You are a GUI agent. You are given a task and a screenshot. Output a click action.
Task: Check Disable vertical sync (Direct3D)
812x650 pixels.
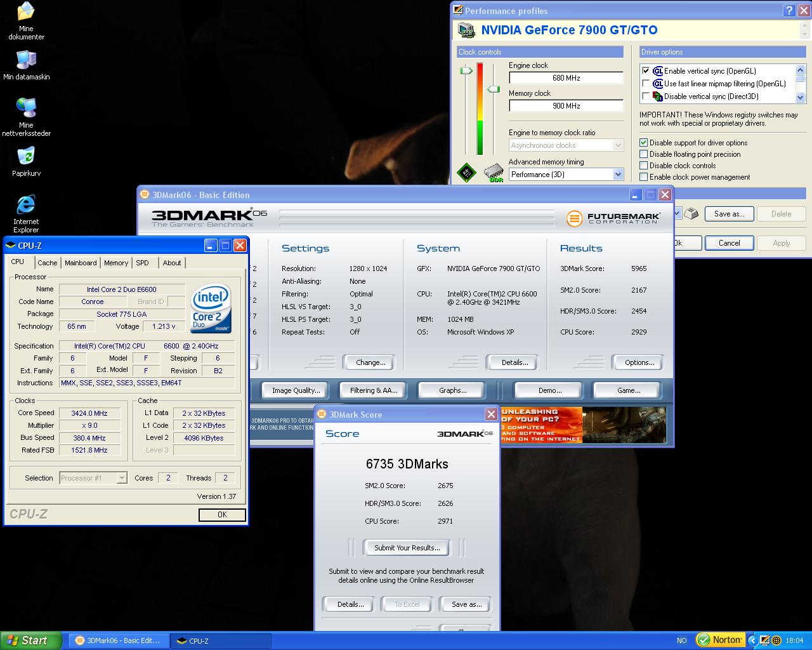click(646, 96)
